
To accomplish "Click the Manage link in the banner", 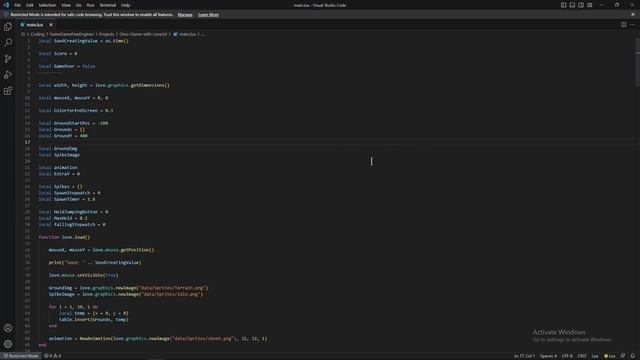I will [x=185, y=15].
